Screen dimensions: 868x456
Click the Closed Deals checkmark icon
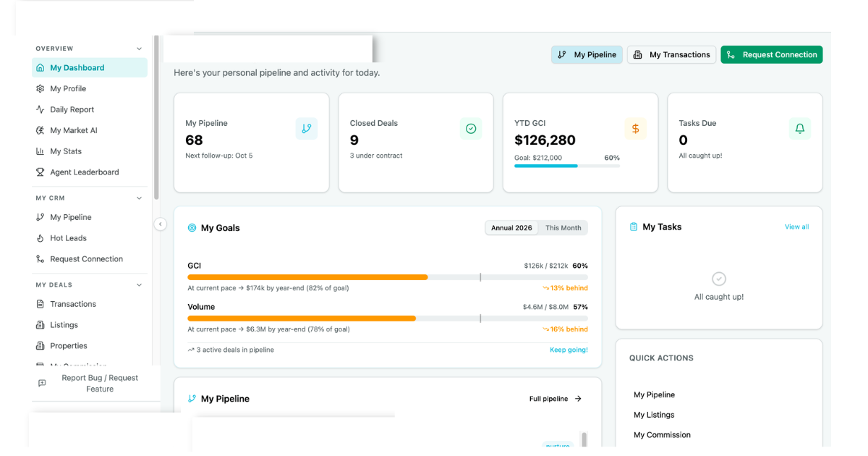click(471, 129)
